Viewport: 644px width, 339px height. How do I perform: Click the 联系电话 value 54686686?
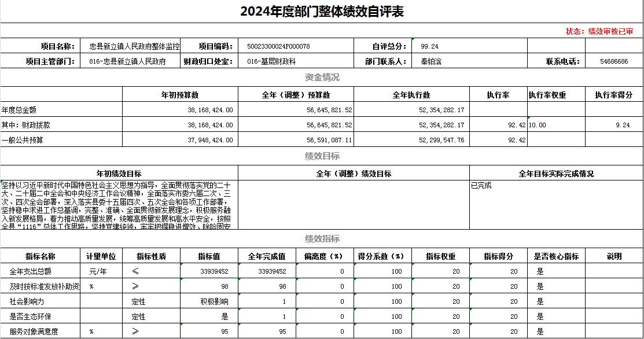coord(614,61)
